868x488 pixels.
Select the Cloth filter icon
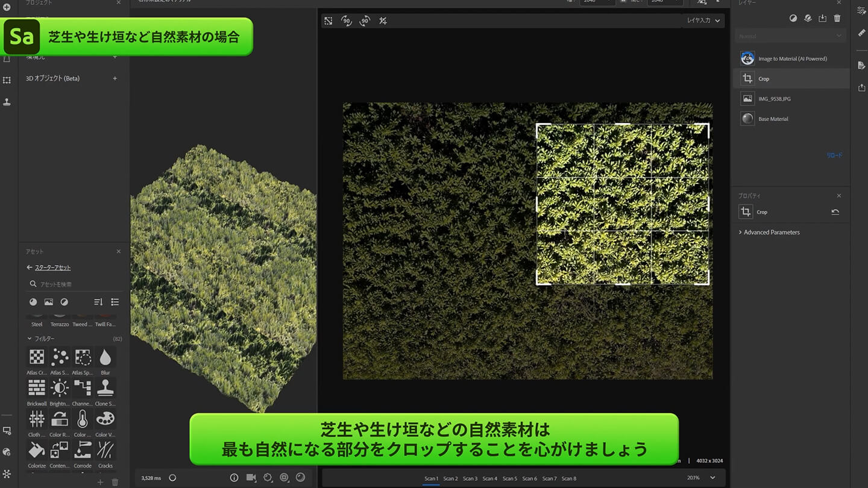(x=37, y=419)
